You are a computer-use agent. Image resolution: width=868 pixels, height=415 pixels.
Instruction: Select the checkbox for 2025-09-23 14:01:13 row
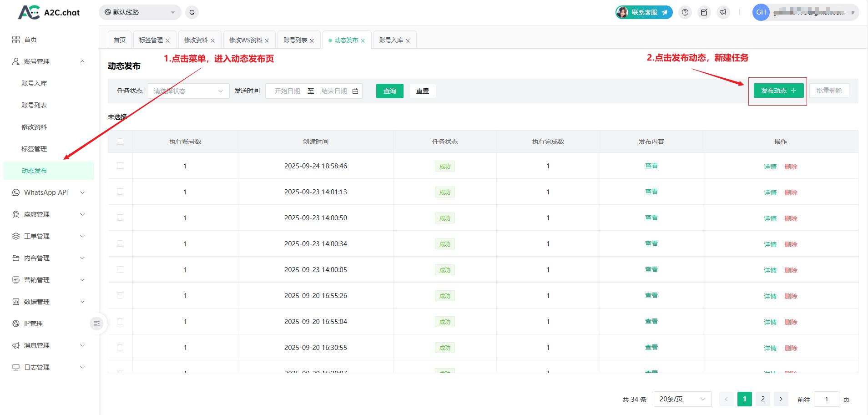[120, 192]
